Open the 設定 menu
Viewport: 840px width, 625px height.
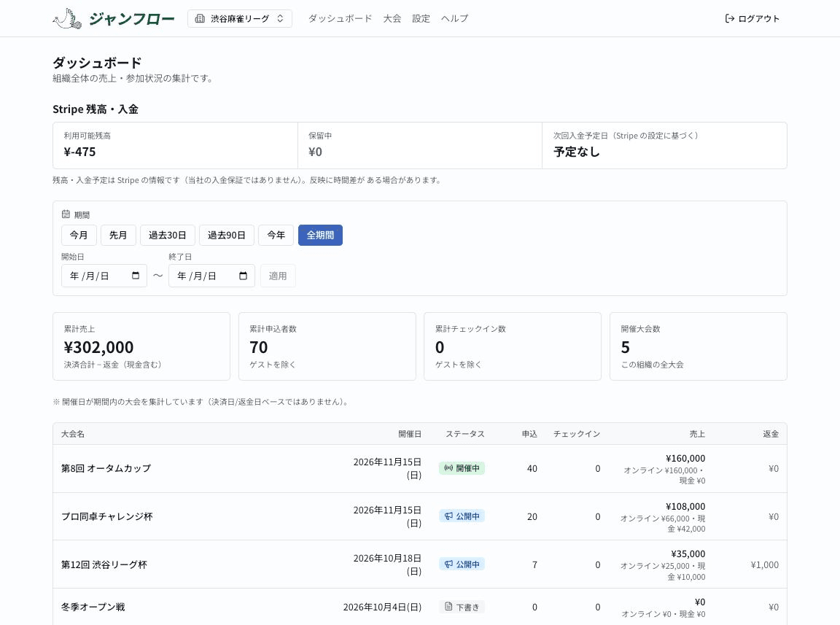point(421,19)
